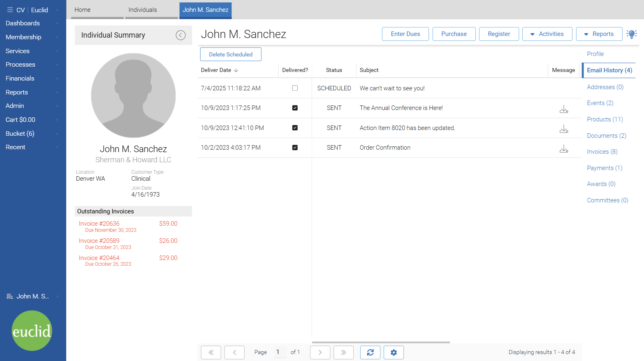
Task: Open Documents (2) section
Action: 606,136
